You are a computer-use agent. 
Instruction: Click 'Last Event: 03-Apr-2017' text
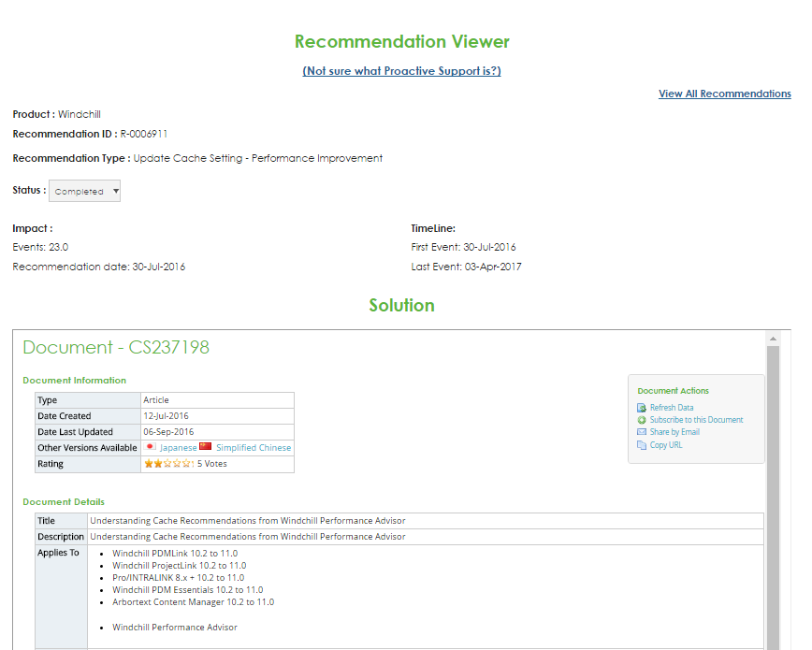click(x=466, y=267)
